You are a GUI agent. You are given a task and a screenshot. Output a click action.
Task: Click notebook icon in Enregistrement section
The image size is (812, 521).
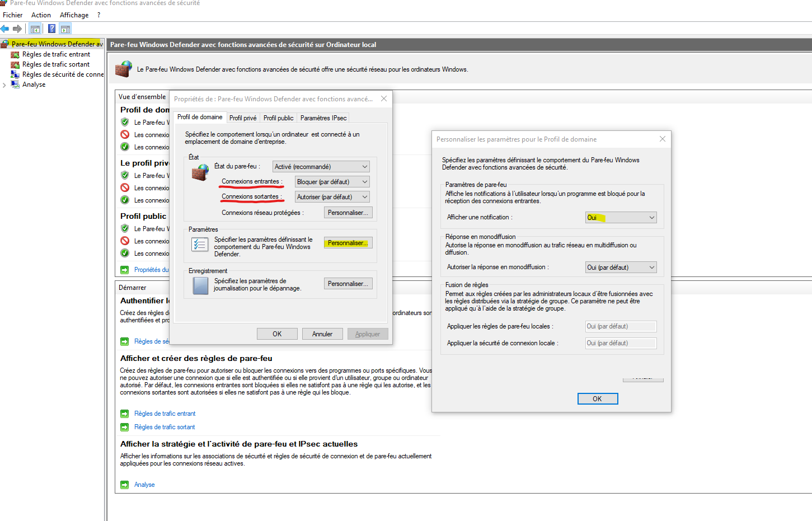coord(200,285)
